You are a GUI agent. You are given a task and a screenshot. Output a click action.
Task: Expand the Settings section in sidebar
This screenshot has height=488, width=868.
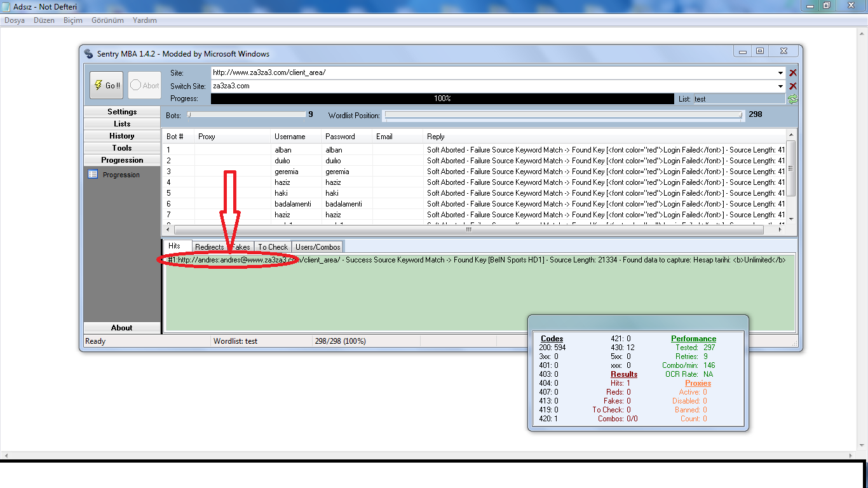[122, 112]
